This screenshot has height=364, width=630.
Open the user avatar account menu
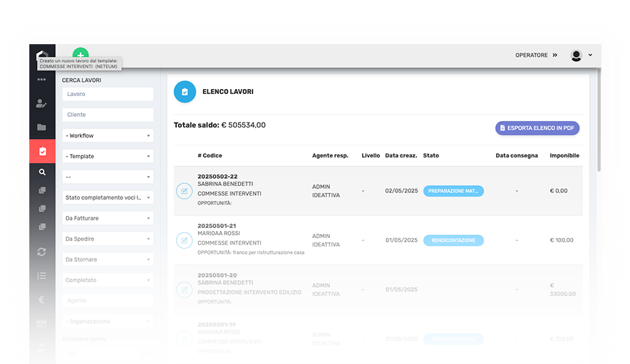pos(581,55)
